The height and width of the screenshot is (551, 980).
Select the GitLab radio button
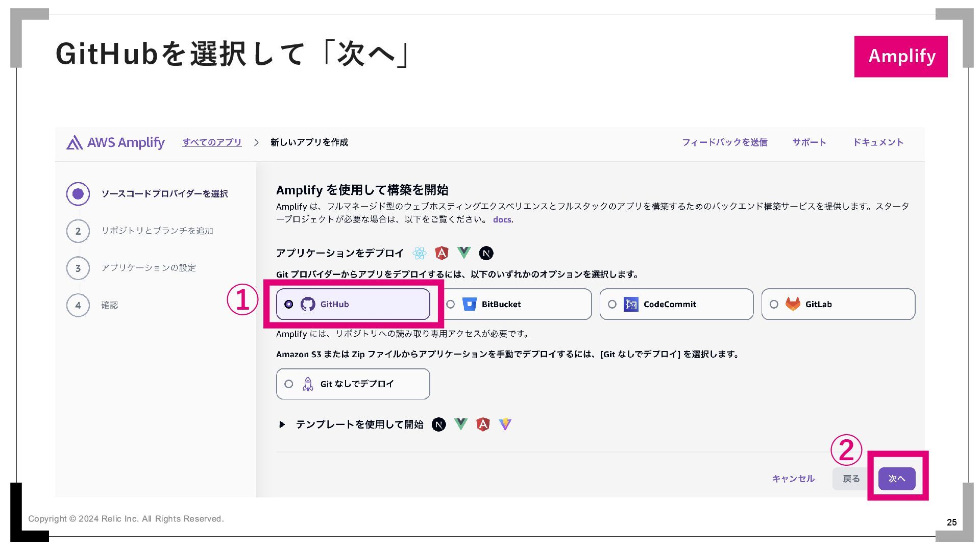click(774, 304)
